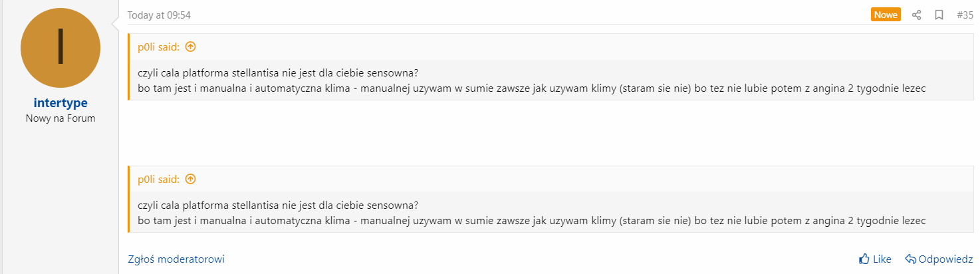Like the post using the Like text
This screenshot has height=274, width=980.
pyautogui.click(x=882, y=259)
